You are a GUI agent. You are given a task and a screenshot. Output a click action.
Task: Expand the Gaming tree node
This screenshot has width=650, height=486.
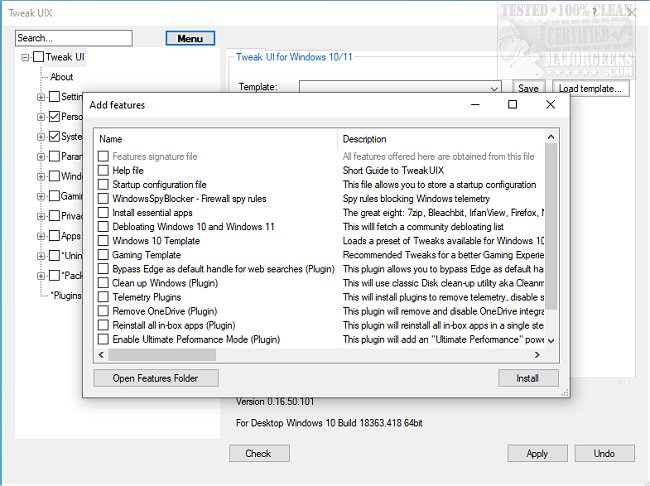tap(41, 196)
